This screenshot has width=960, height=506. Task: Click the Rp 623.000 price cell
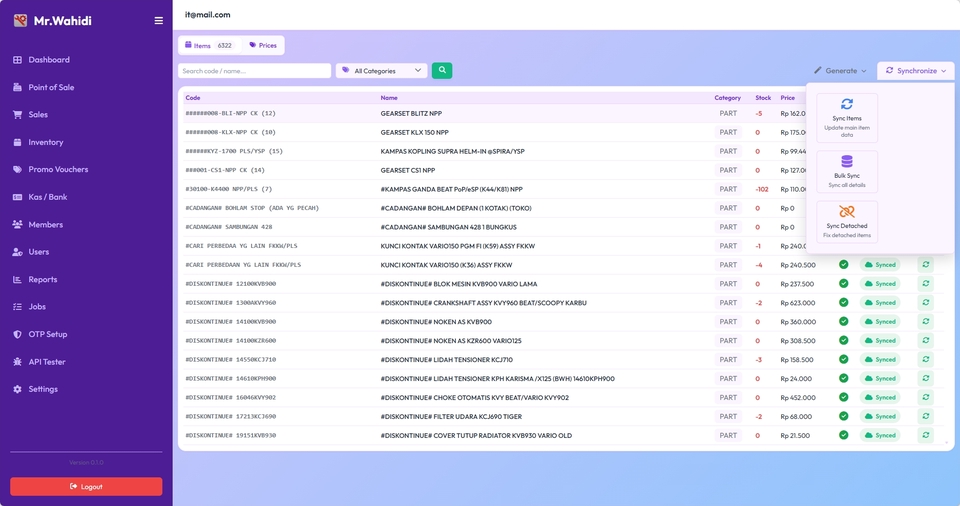tap(797, 303)
